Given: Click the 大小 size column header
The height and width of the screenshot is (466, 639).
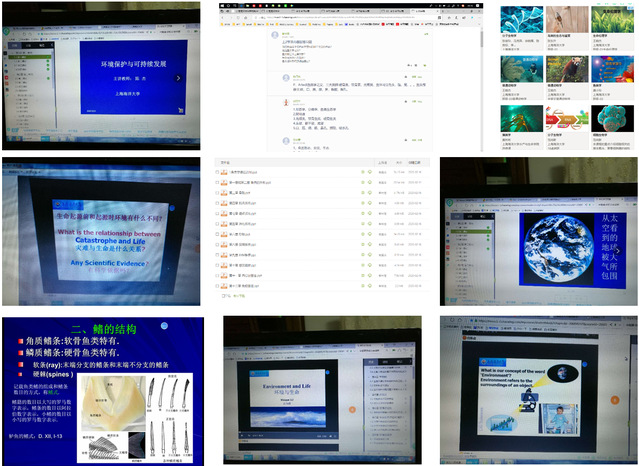Looking at the screenshot, I should (x=398, y=160).
